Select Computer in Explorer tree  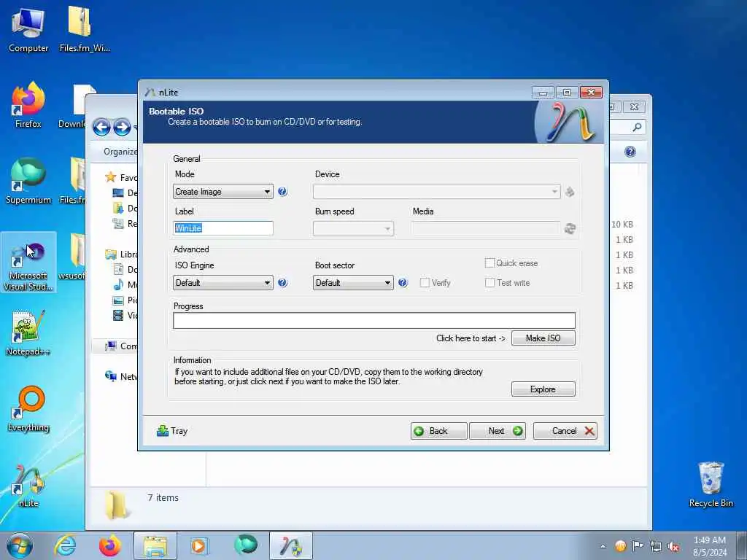(x=121, y=346)
